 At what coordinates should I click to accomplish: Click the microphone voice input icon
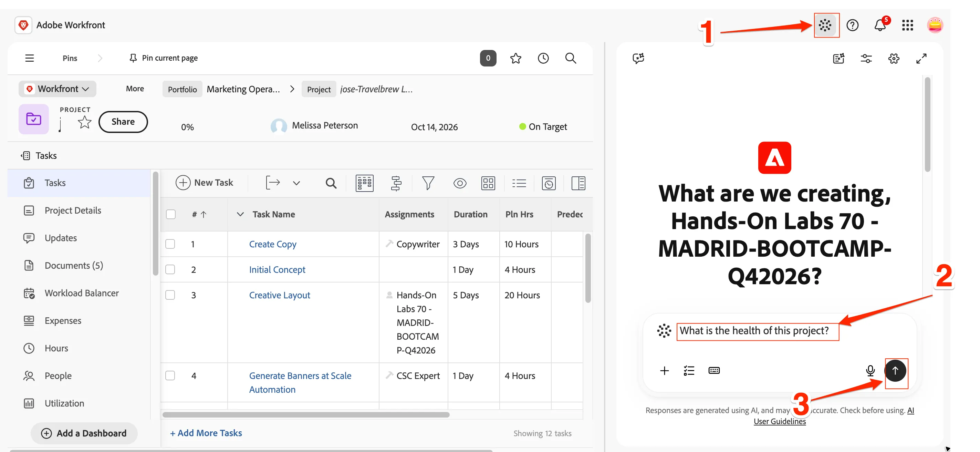[x=870, y=370]
